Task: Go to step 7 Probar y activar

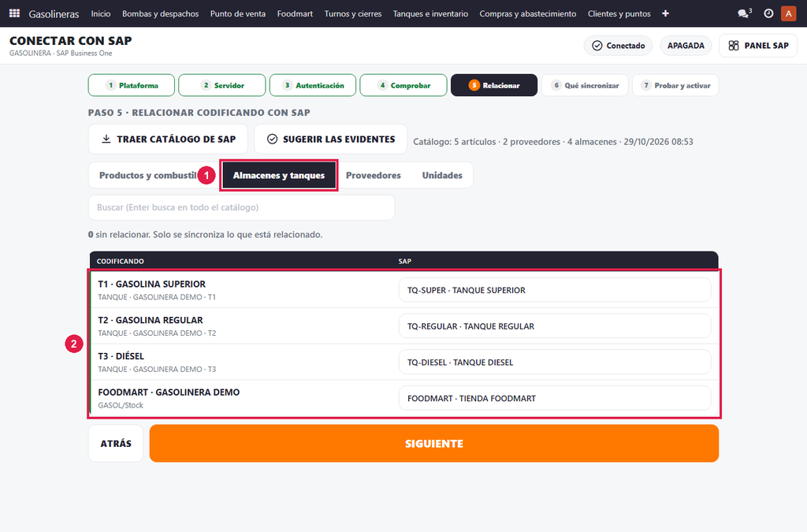Action: click(x=675, y=85)
